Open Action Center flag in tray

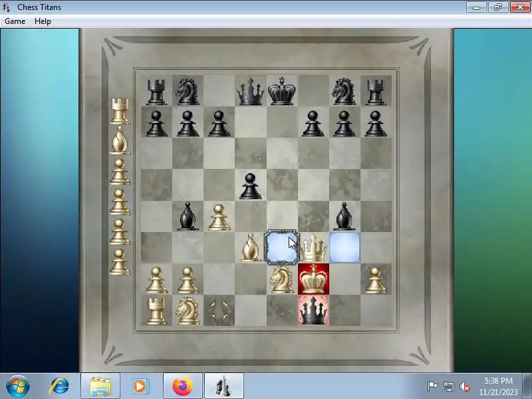[x=432, y=386]
